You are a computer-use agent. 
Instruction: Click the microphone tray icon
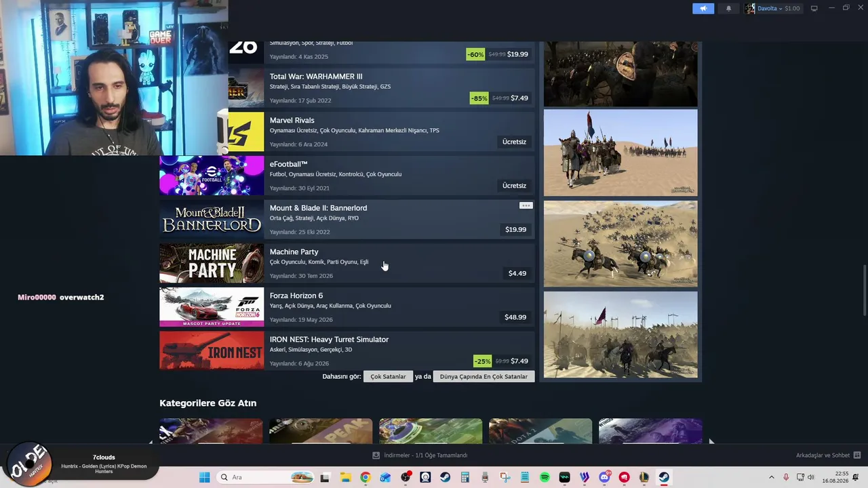(x=786, y=477)
